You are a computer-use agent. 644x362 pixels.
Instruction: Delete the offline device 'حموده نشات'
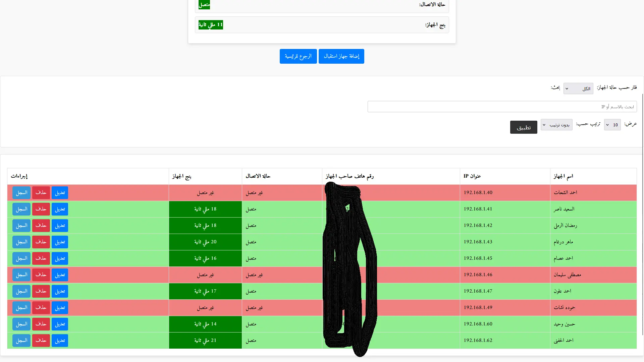point(41,307)
